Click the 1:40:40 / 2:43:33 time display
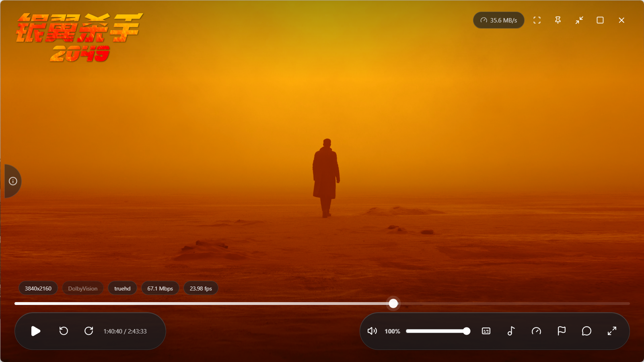The height and width of the screenshot is (362, 644). tap(125, 331)
